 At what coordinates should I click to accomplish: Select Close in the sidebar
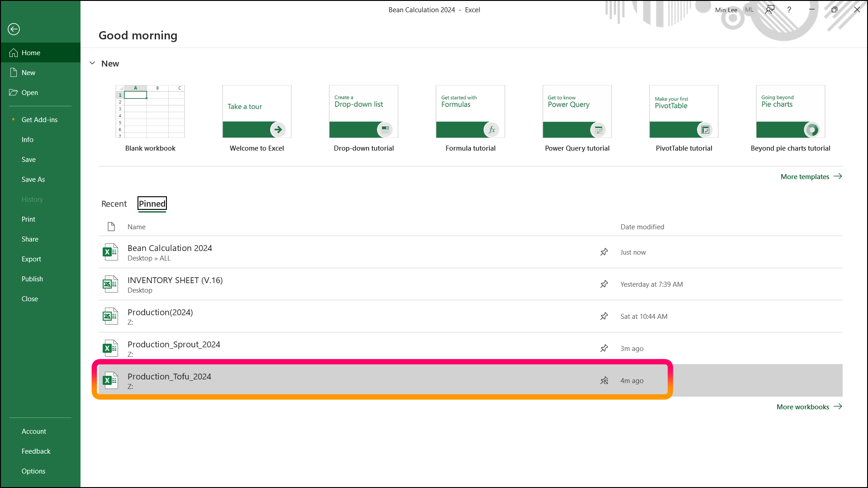point(40,298)
